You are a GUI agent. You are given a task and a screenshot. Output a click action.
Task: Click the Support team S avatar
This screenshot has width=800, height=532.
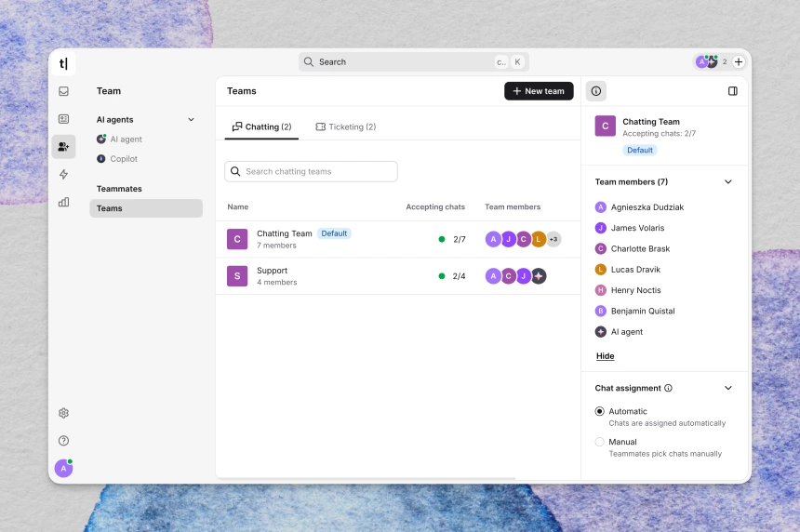tap(237, 276)
